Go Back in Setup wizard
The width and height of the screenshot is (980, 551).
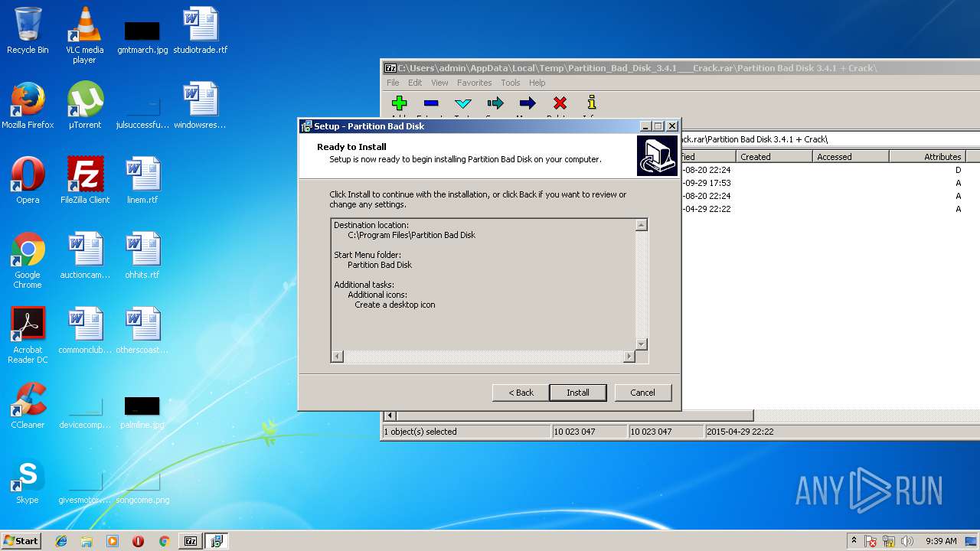(x=521, y=393)
